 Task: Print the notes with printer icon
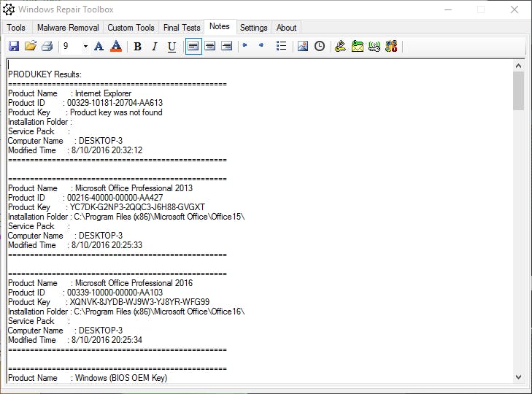47,46
